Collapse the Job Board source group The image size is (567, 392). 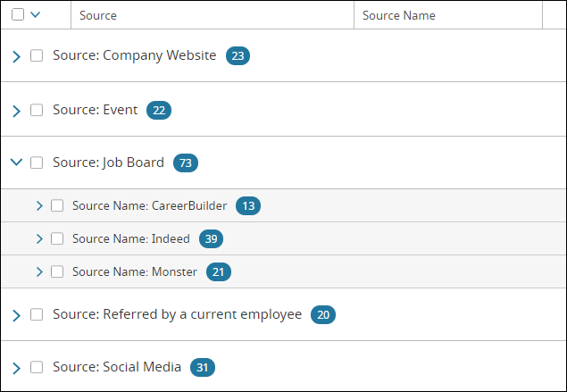click(16, 162)
